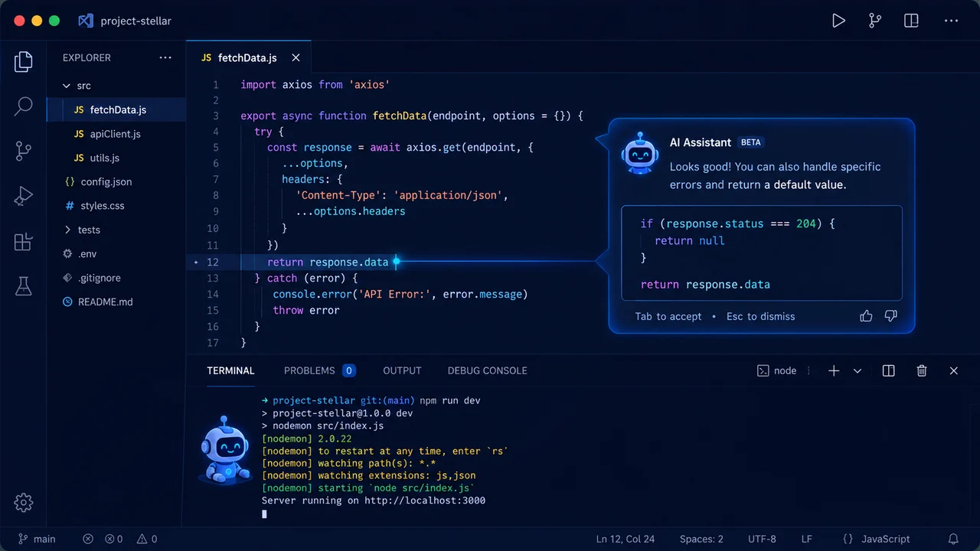Open the Extensions view
This screenshot has height=551, width=980.
point(23,242)
